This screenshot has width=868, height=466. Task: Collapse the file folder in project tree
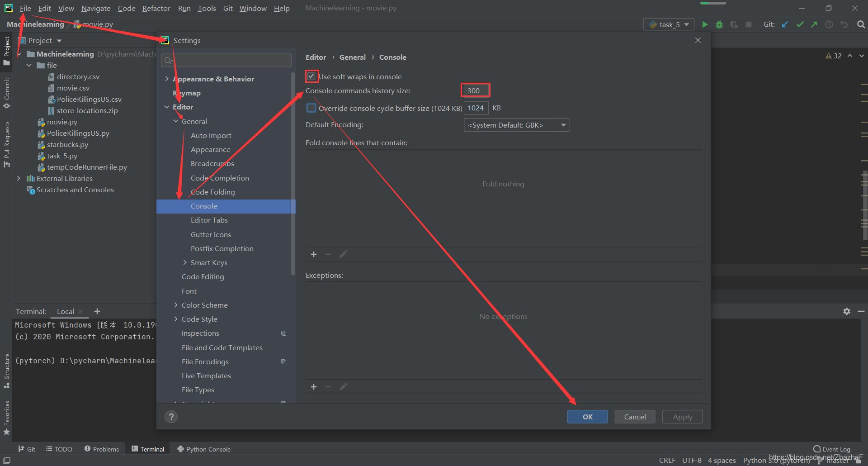[x=29, y=65]
